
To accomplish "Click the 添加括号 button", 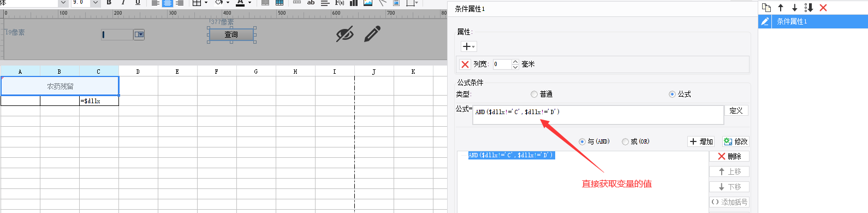I will pos(729,202).
